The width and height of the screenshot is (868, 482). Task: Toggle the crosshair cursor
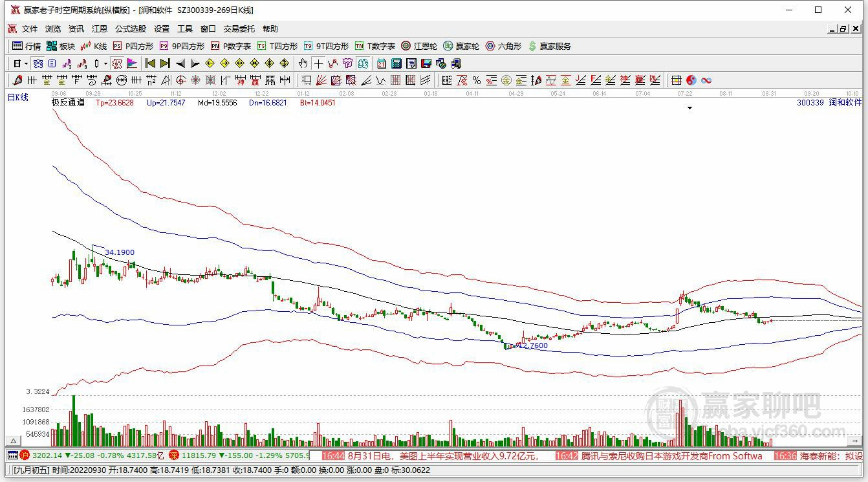[x=318, y=63]
